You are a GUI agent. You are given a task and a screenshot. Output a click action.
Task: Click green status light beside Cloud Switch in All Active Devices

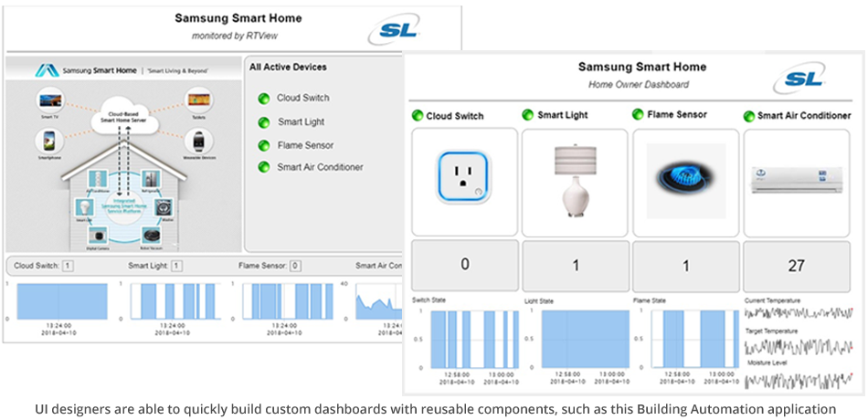click(264, 99)
